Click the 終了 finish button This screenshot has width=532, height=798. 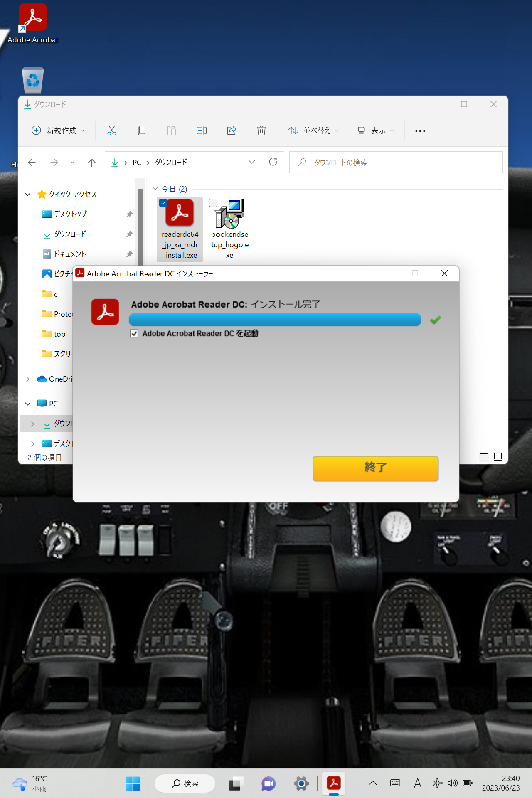(x=376, y=468)
